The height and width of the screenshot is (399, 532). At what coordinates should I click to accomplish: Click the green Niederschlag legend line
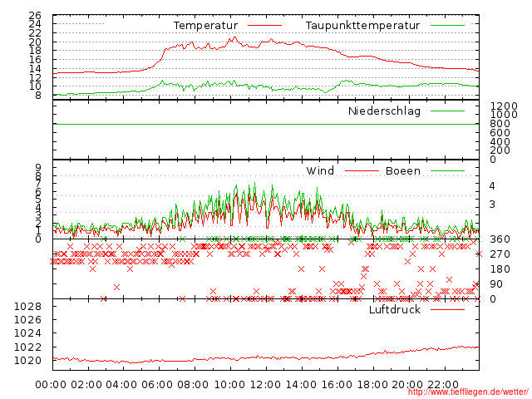(447, 111)
